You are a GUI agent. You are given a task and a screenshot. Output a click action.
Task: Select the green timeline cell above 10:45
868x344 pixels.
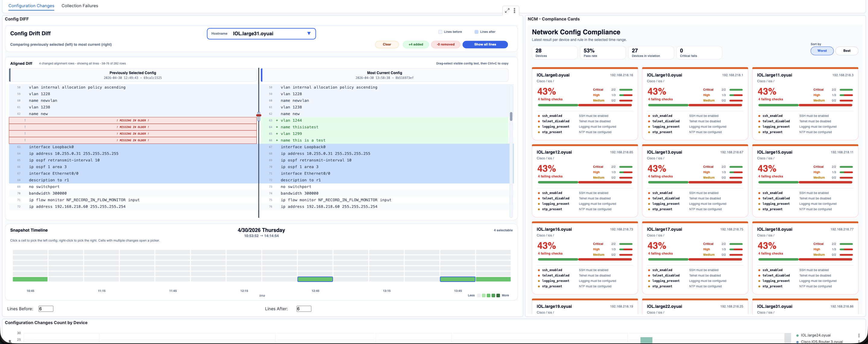point(30,279)
